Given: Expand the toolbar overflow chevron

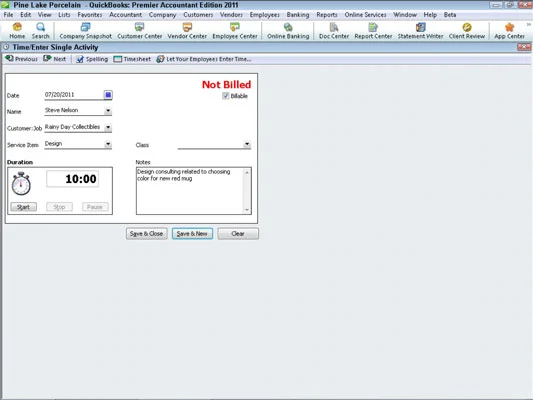Looking at the screenshot, I should click(529, 24).
